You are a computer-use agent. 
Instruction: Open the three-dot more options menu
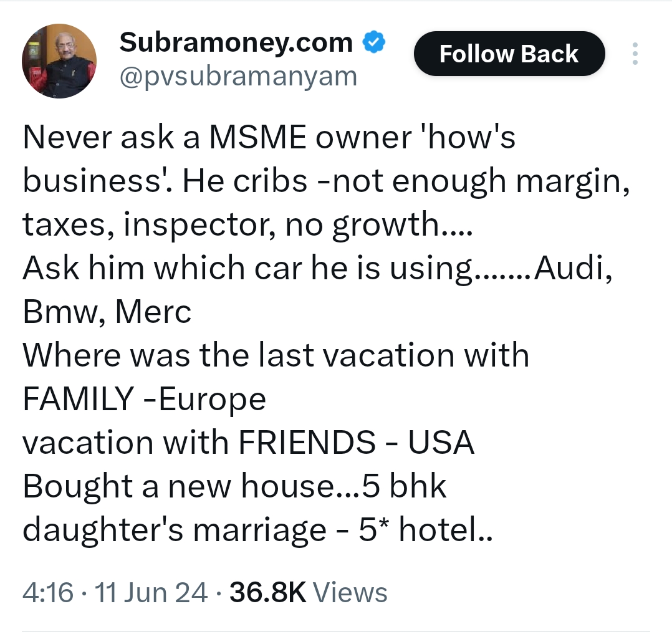pos(635,54)
